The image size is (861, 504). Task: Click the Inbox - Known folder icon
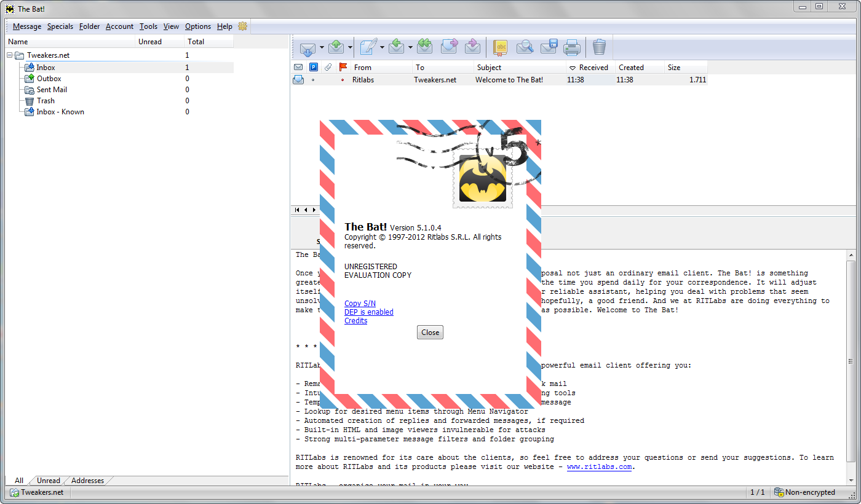pyautogui.click(x=30, y=112)
